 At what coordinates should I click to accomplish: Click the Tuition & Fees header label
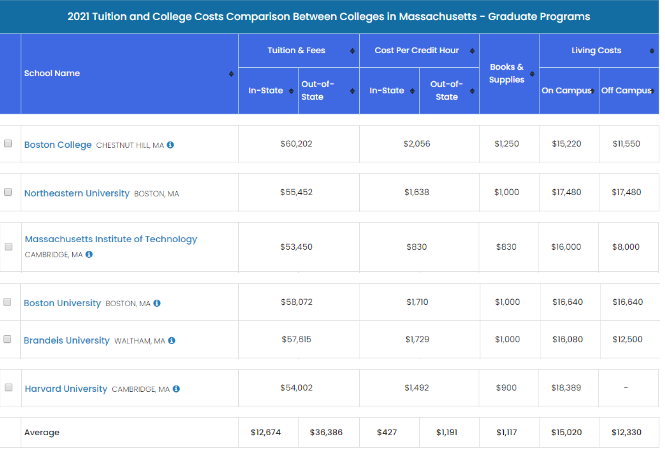pos(296,50)
